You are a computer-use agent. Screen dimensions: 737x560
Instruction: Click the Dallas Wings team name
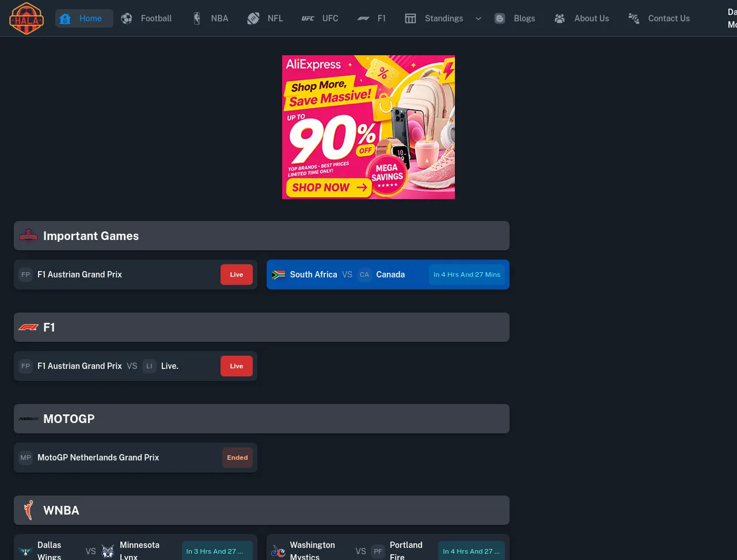[x=50, y=551]
